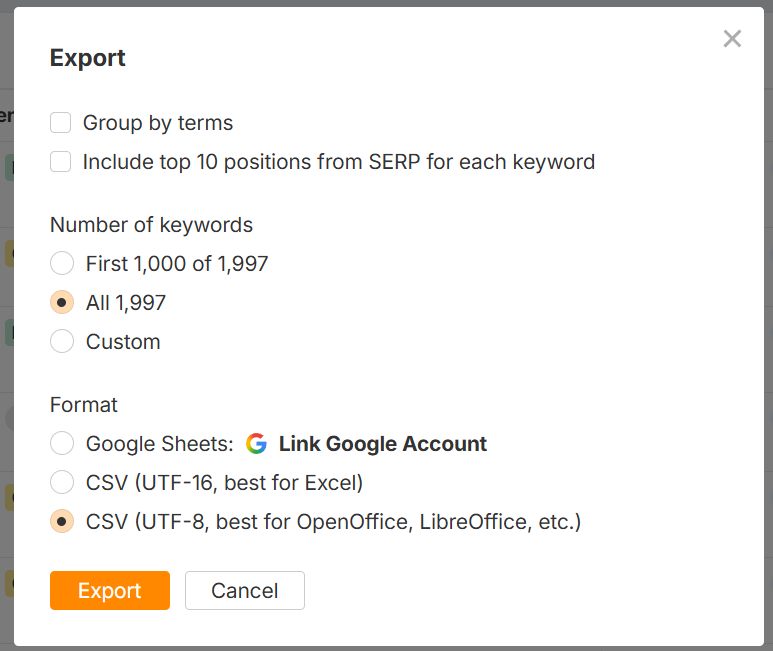
Task: Close the Export dialog with the X icon
Action: [x=732, y=38]
